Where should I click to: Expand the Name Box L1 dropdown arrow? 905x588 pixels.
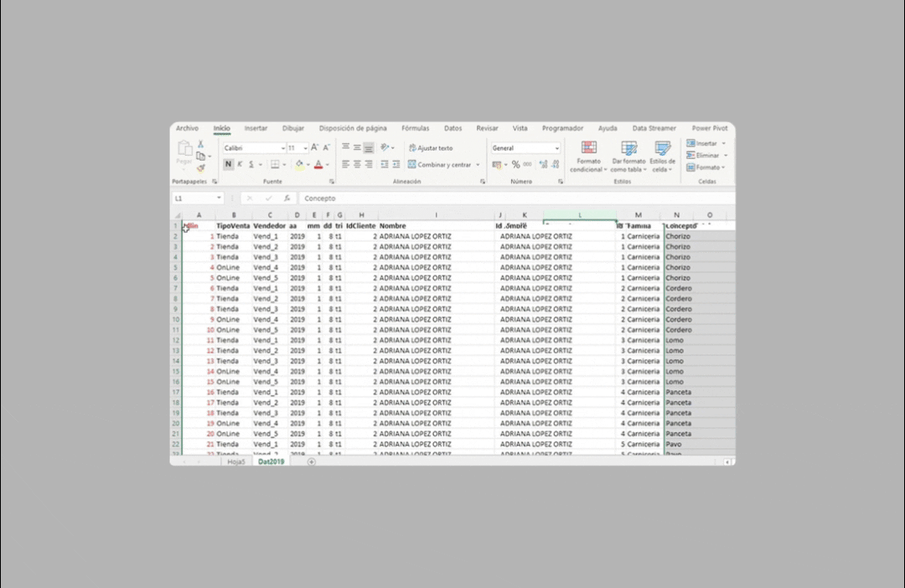tap(219, 198)
